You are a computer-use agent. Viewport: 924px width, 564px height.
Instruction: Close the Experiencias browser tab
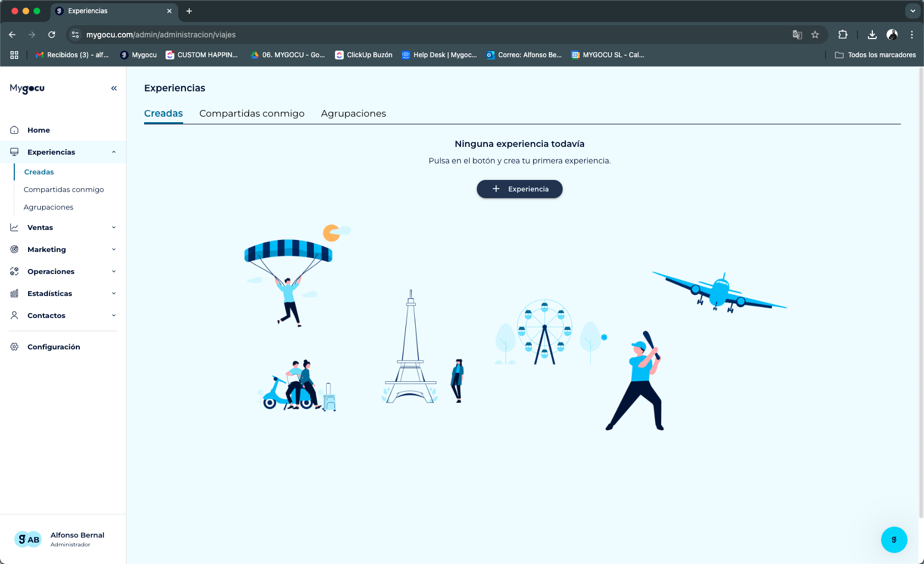coord(169,11)
